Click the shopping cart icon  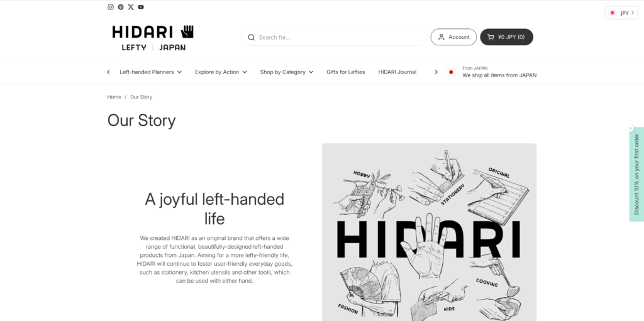tap(491, 37)
